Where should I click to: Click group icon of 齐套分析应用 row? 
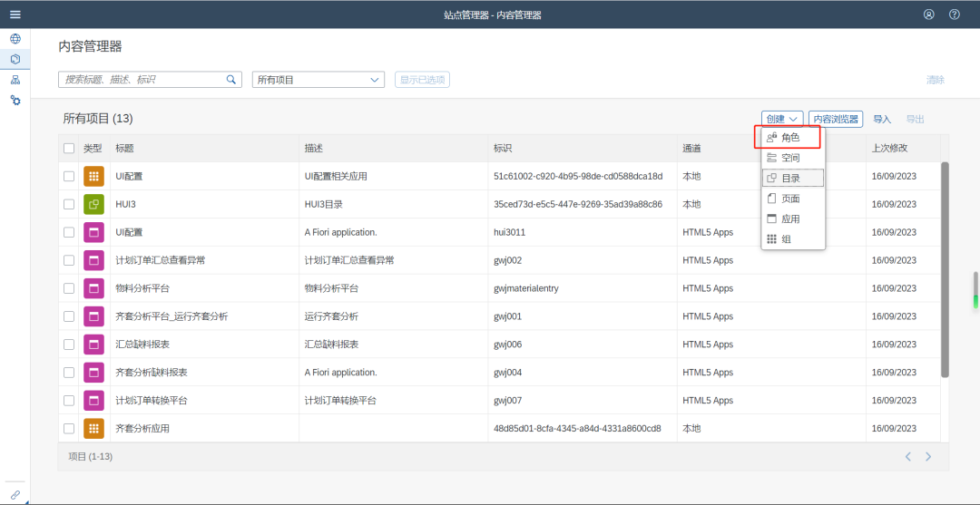click(93, 429)
